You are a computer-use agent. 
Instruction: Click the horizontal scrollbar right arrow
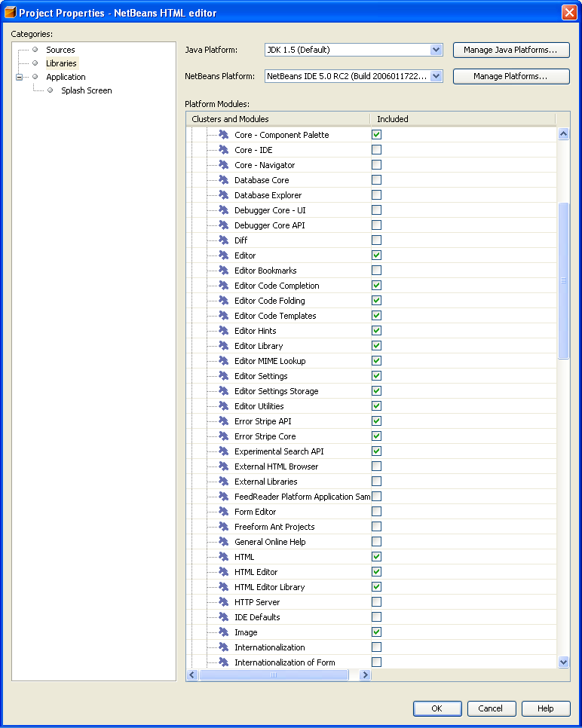coord(365,675)
